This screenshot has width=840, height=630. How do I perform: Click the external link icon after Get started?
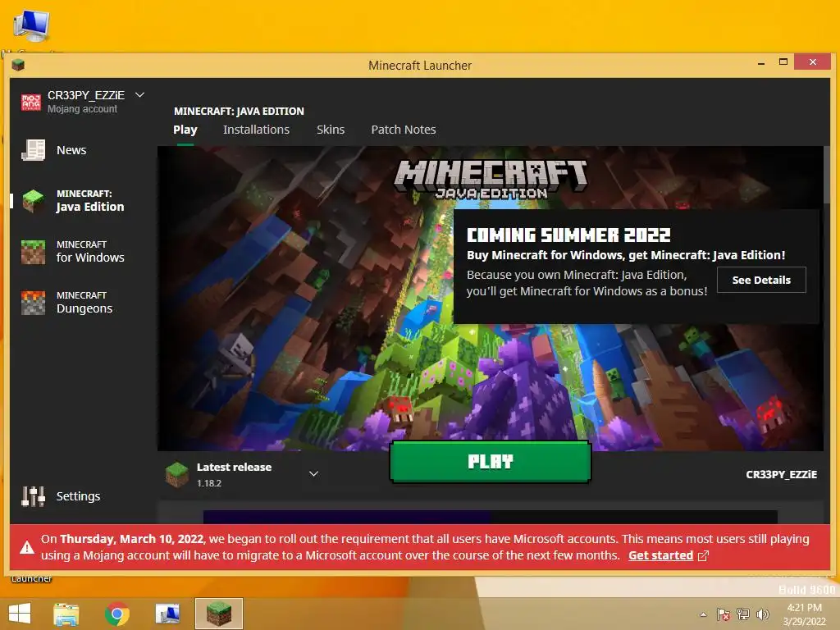coord(703,556)
